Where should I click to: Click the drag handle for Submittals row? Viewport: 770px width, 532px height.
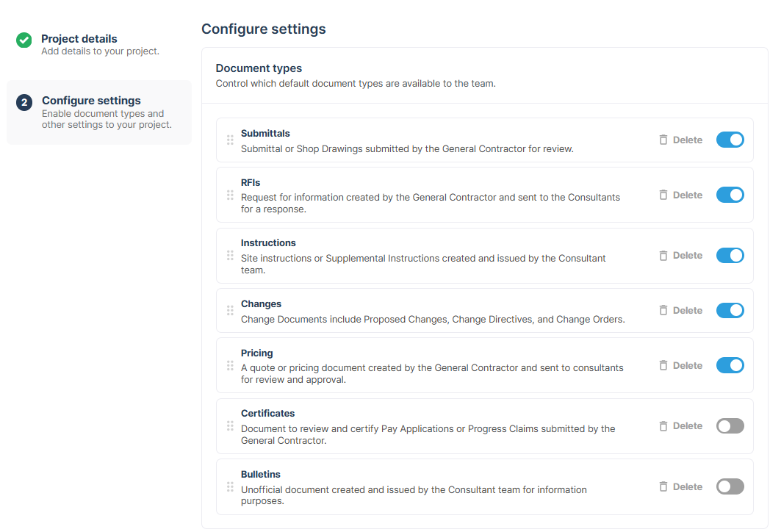coord(230,140)
